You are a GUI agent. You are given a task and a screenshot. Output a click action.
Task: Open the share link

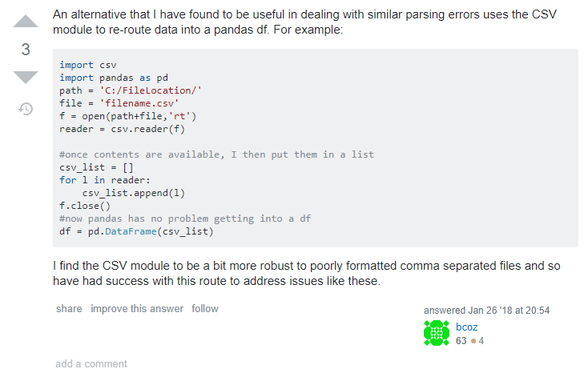pos(69,309)
